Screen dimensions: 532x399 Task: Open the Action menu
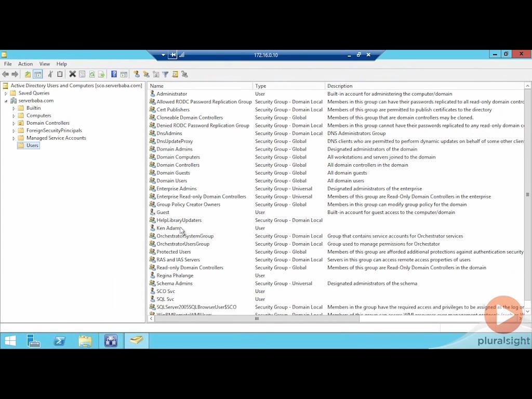pyautogui.click(x=25, y=63)
